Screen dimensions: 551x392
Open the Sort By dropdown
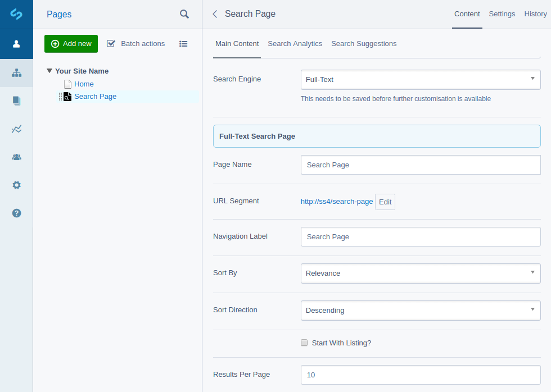click(421, 274)
